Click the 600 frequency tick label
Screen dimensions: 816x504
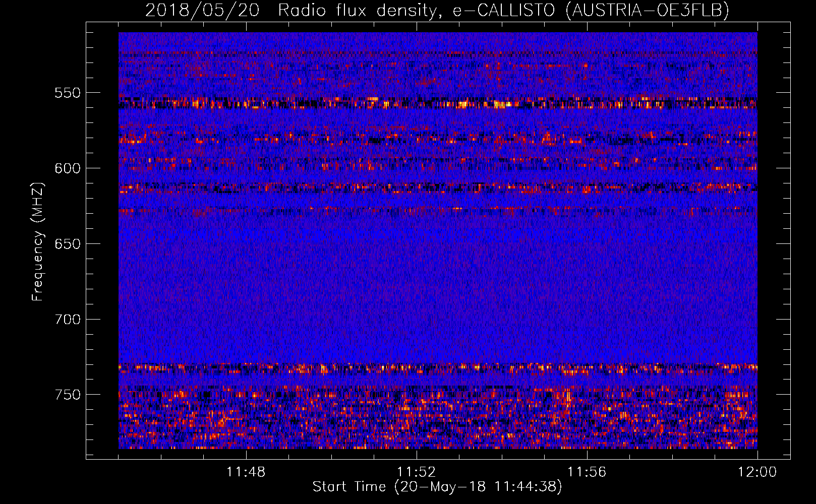67,168
